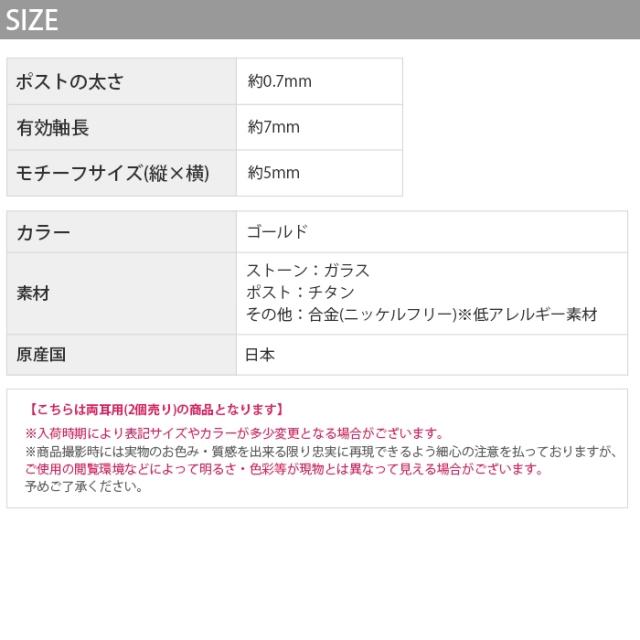Click the ゴールド color value
Image resolution: width=640 pixels, height=640 pixels.
pos(277,232)
